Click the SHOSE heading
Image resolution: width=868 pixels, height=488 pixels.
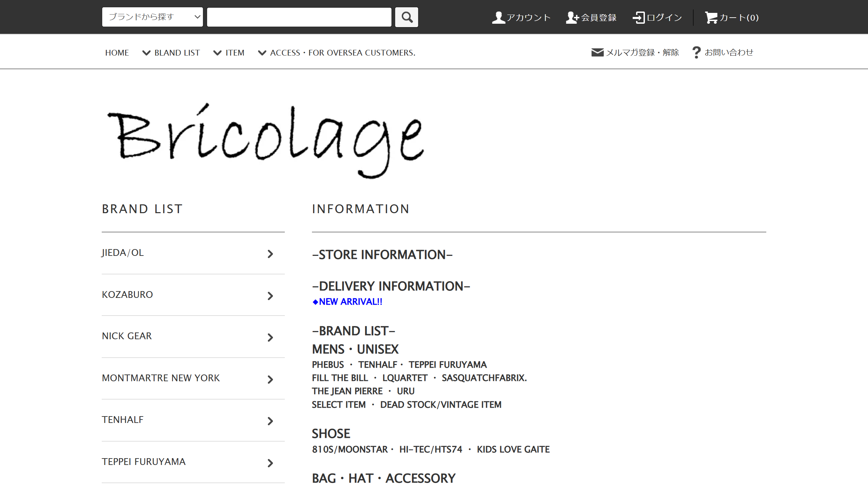331,434
